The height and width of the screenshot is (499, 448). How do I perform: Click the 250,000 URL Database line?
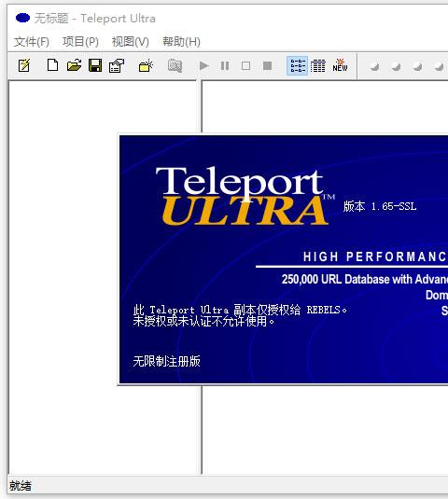click(365, 279)
